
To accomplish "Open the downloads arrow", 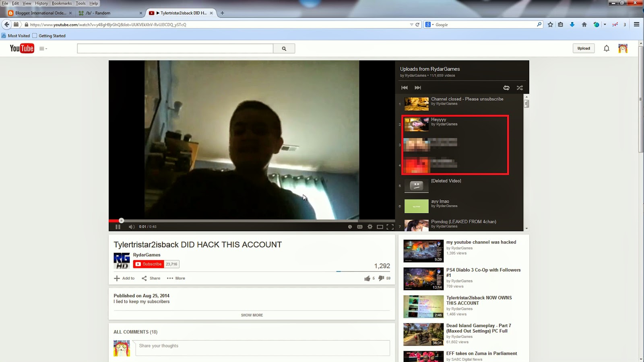I will click(572, 25).
